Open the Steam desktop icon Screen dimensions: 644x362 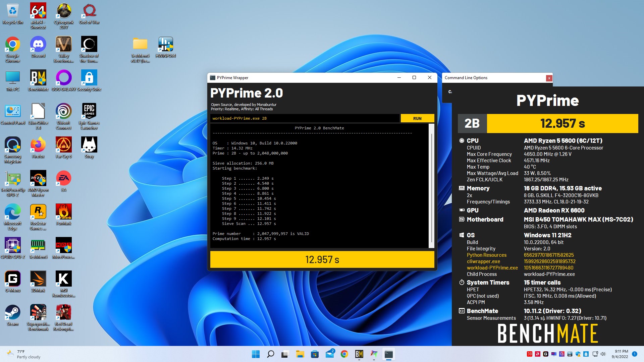[x=13, y=315]
